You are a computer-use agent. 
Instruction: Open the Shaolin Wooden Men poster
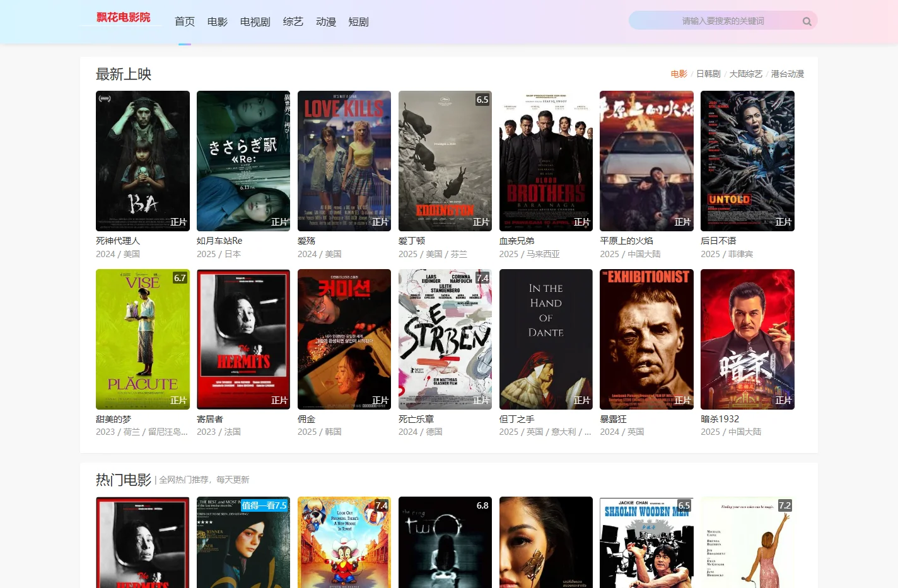[x=646, y=543]
